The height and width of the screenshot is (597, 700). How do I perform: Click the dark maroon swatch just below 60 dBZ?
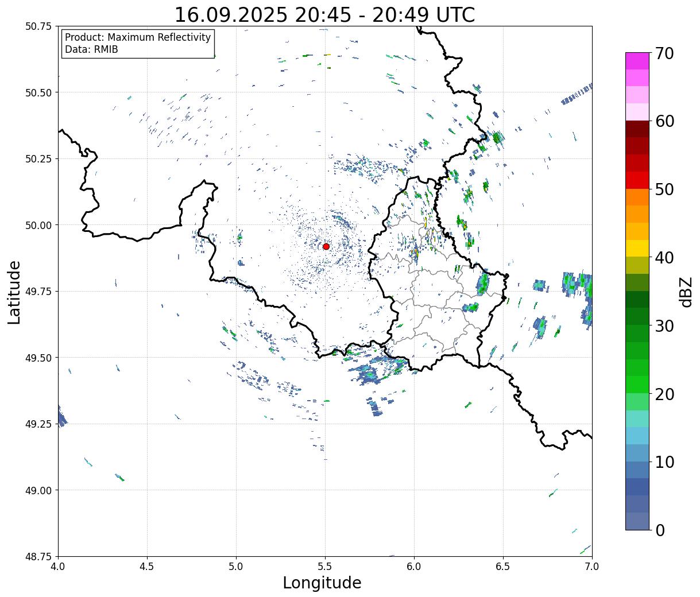pos(637,129)
